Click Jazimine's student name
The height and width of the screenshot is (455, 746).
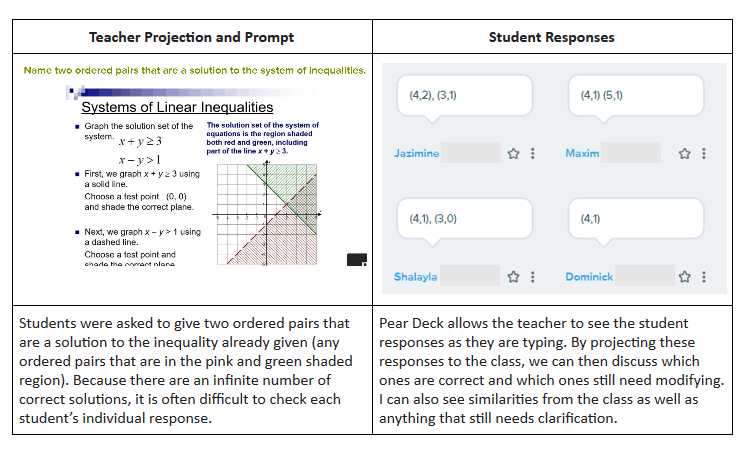coord(417,154)
